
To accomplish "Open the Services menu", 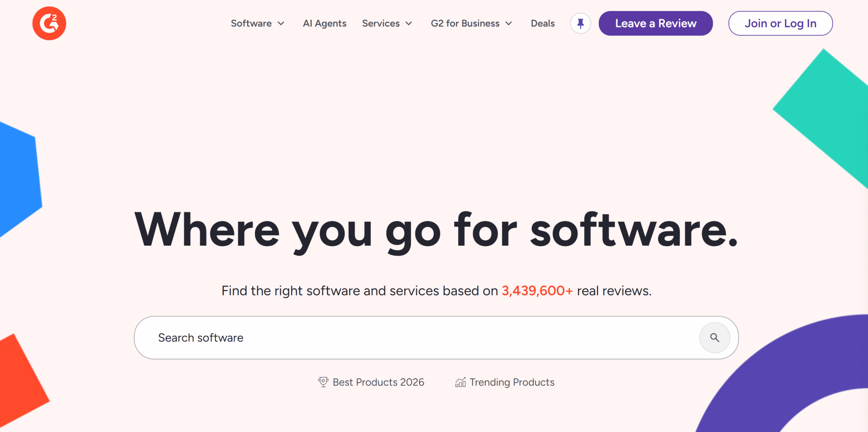I will [387, 23].
